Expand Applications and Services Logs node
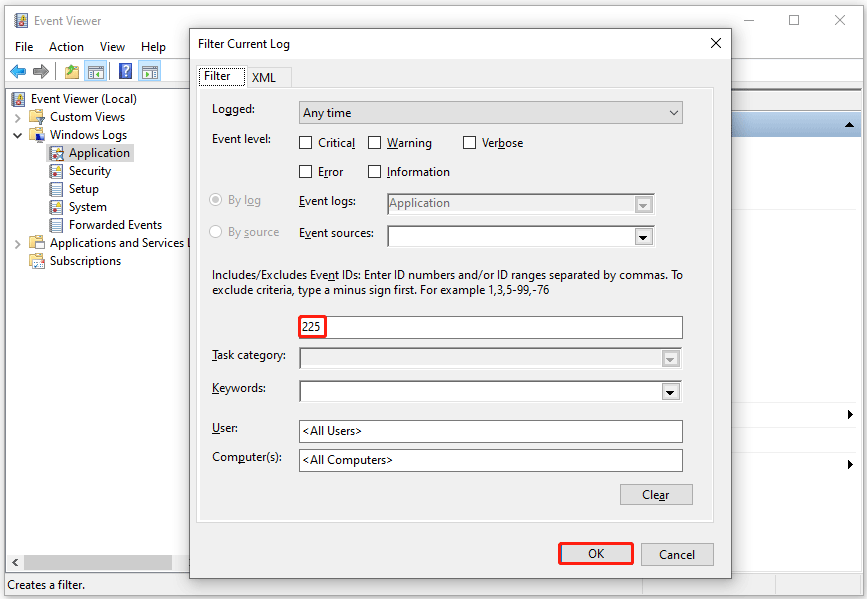Viewport: 867px width, 599px height. [x=17, y=243]
